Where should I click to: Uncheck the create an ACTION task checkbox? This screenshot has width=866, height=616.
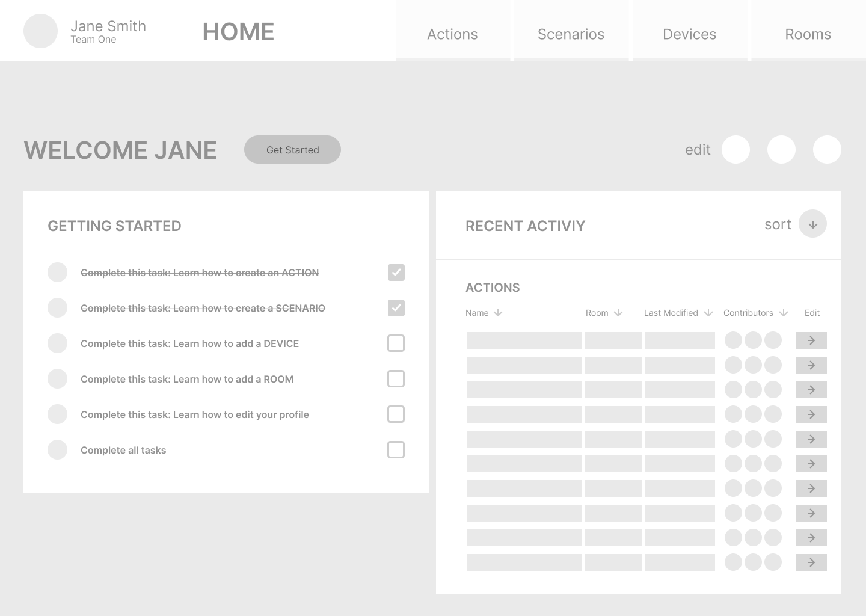click(x=396, y=273)
